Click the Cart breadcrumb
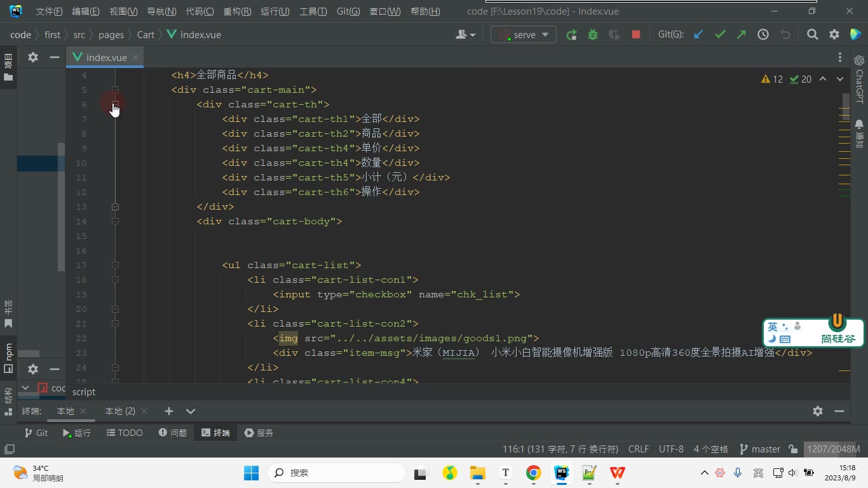Image resolution: width=868 pixels, height=488 pixels. coord(146,35)
